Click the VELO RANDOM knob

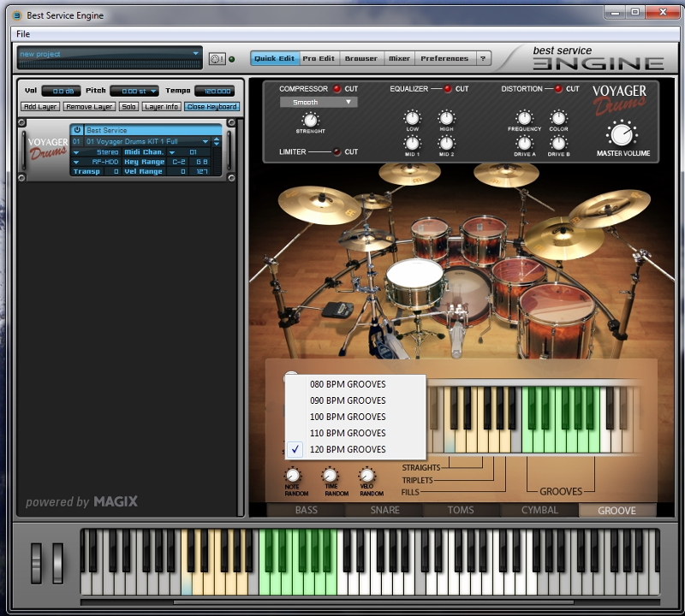pos(367,476)
